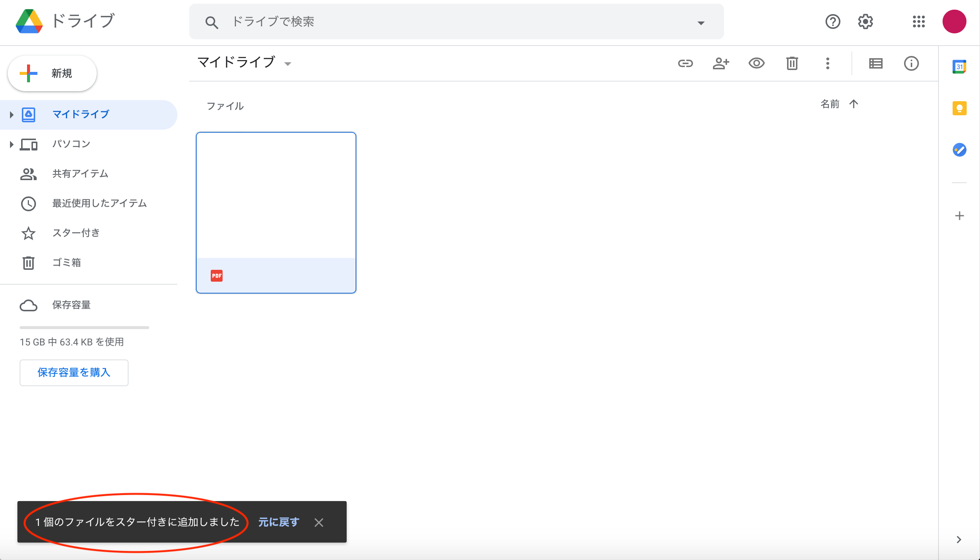Select パソコン in the sidebar
980x560 pixels.
click(89, 144)
